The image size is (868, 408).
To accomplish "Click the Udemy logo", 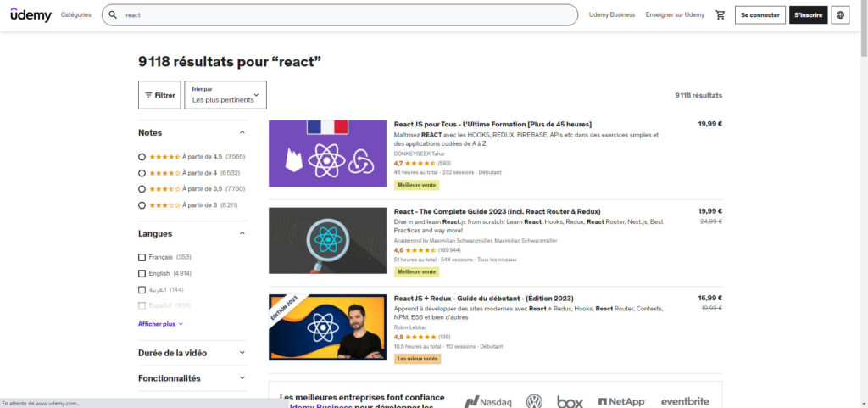I will coord(31,15).
